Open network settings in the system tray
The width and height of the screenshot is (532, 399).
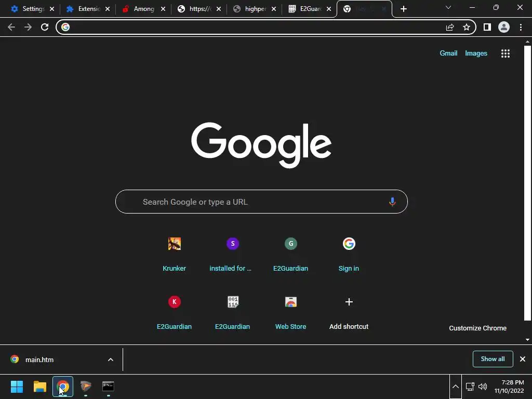470,387
